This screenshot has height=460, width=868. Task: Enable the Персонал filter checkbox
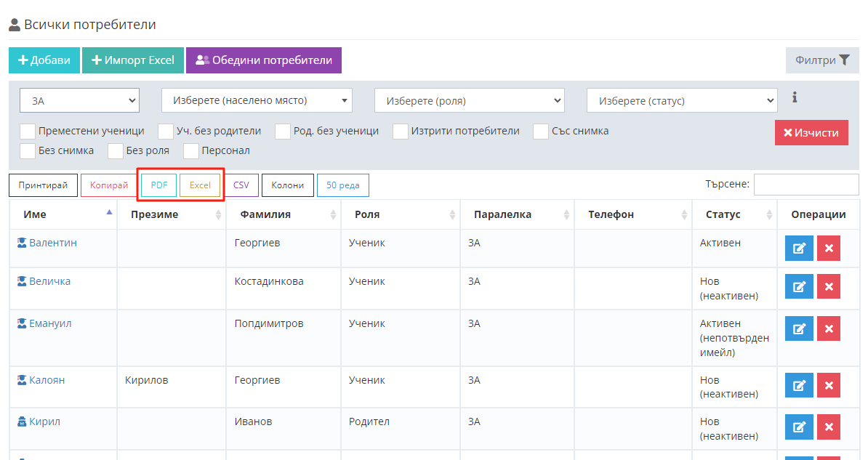point(191,150)
